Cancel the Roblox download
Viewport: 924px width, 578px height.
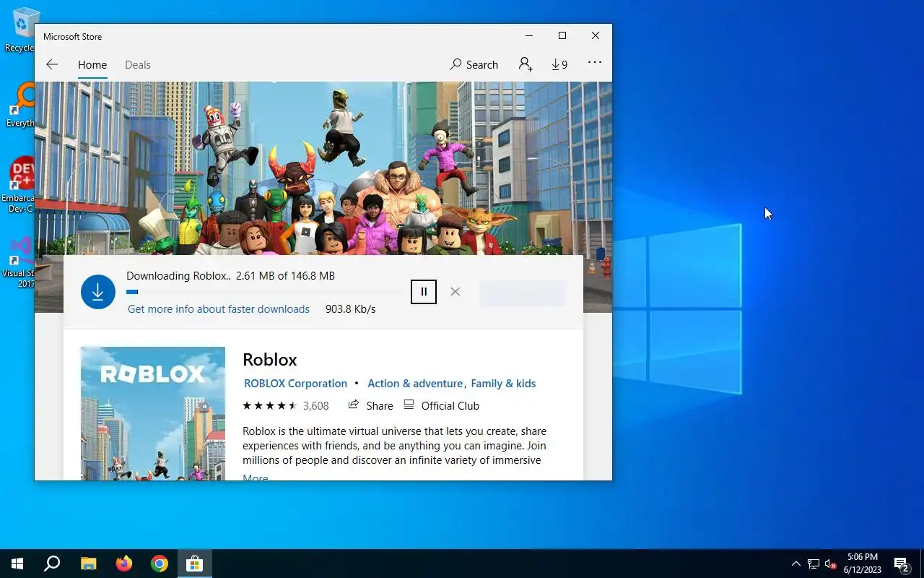click(455, 292)
